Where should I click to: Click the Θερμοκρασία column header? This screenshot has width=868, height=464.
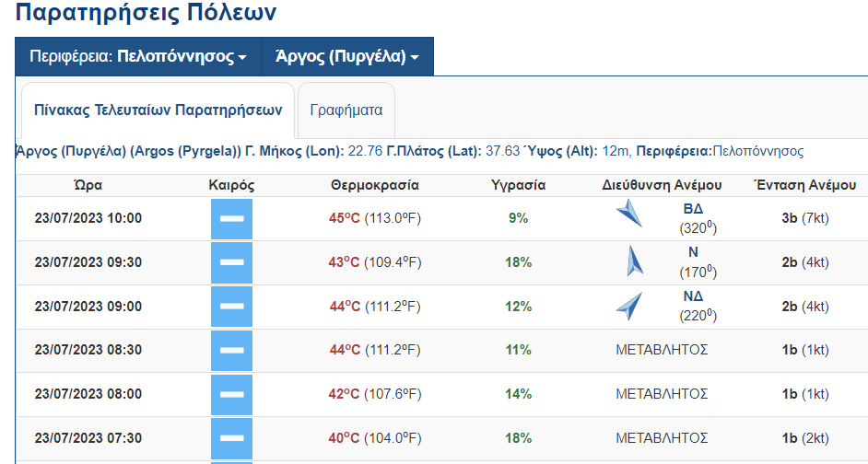(375, 185)
